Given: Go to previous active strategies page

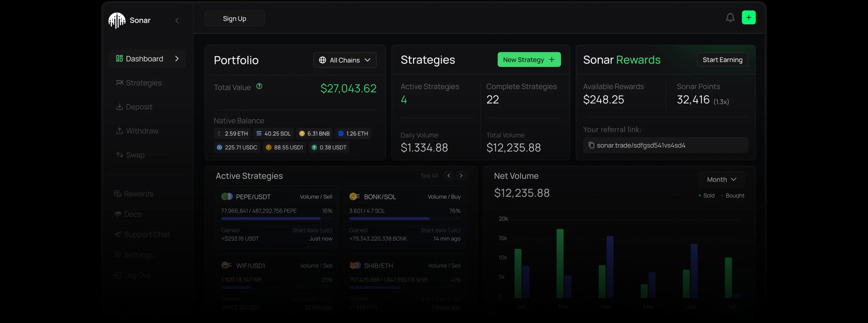Looking at the screenshot, I should click(449, 176).
